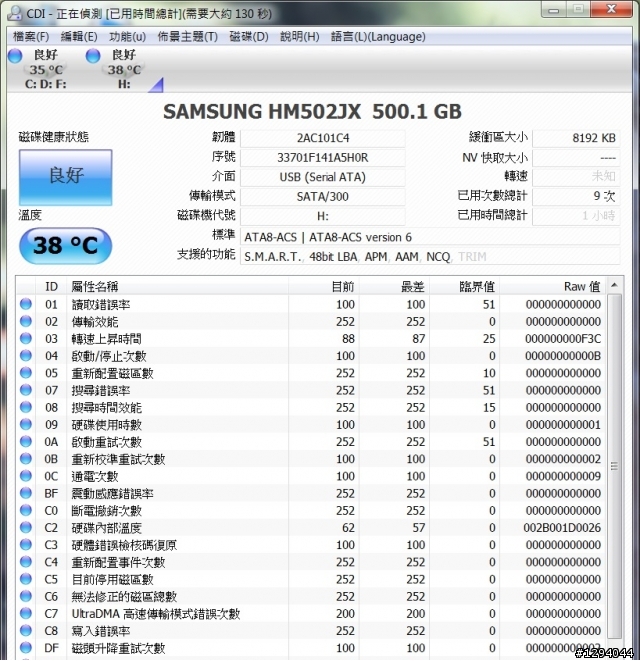
Task: Click status icon for attribute C5 目前停用磁區數
Action: pyautogui.click(x=26, y=579)
